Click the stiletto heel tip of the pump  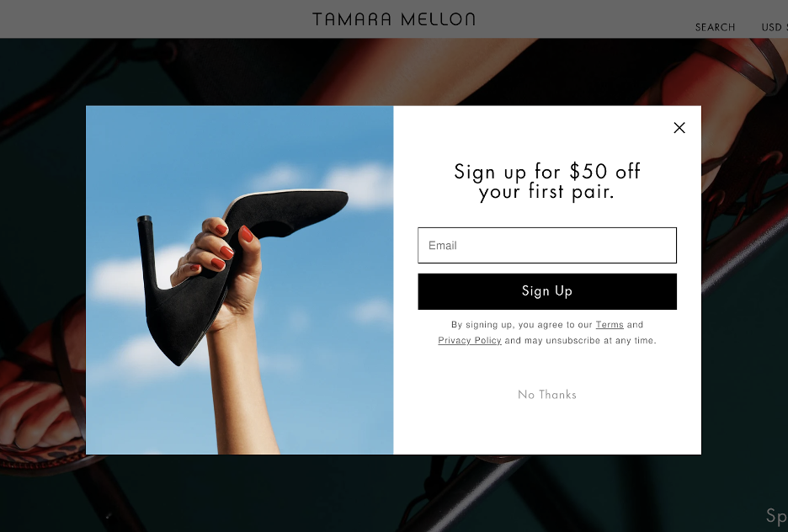144,220
